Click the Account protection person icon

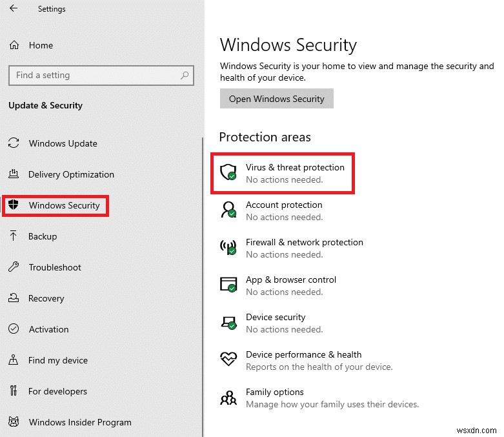pos(228,210)
